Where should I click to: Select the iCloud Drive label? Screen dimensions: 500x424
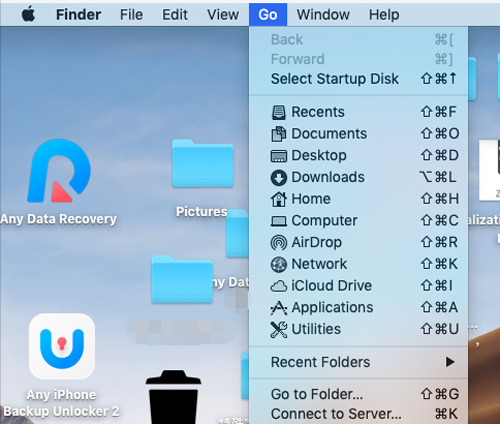pyautogui.click(x=331, y=286)
